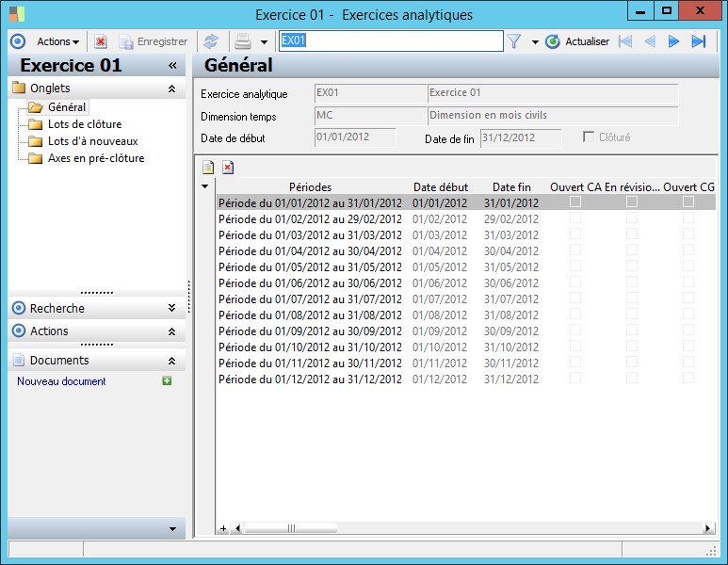
Task: Click the application icon in title bar
Action: point(17,14)
